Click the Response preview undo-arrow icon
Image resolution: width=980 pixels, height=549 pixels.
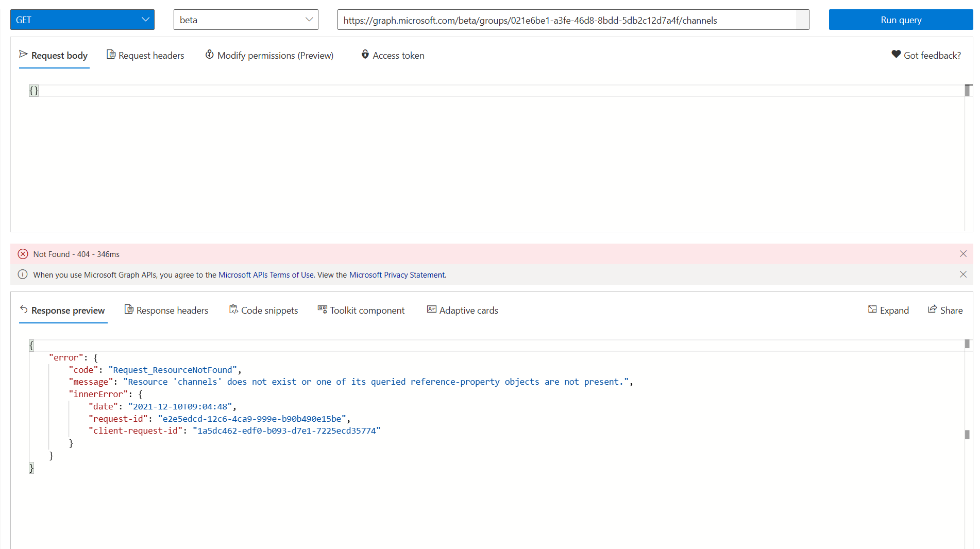pyautogui.click(x=24, y=309)
